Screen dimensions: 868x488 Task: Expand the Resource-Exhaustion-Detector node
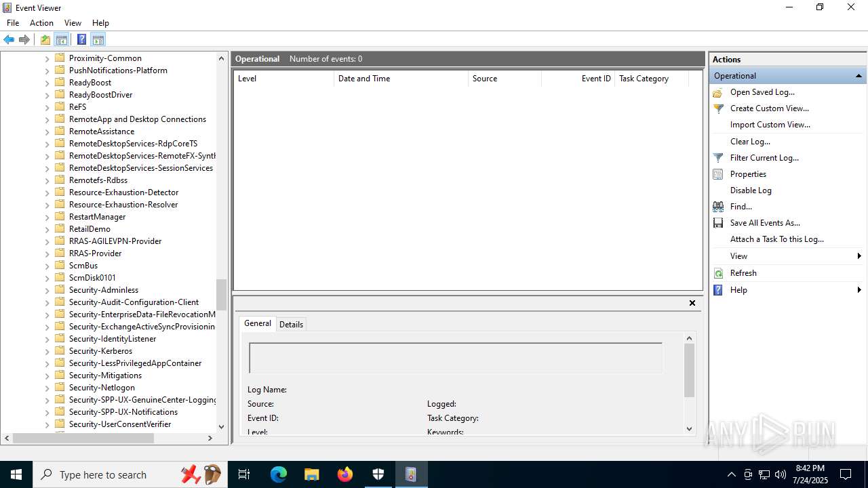coord(47,192)
